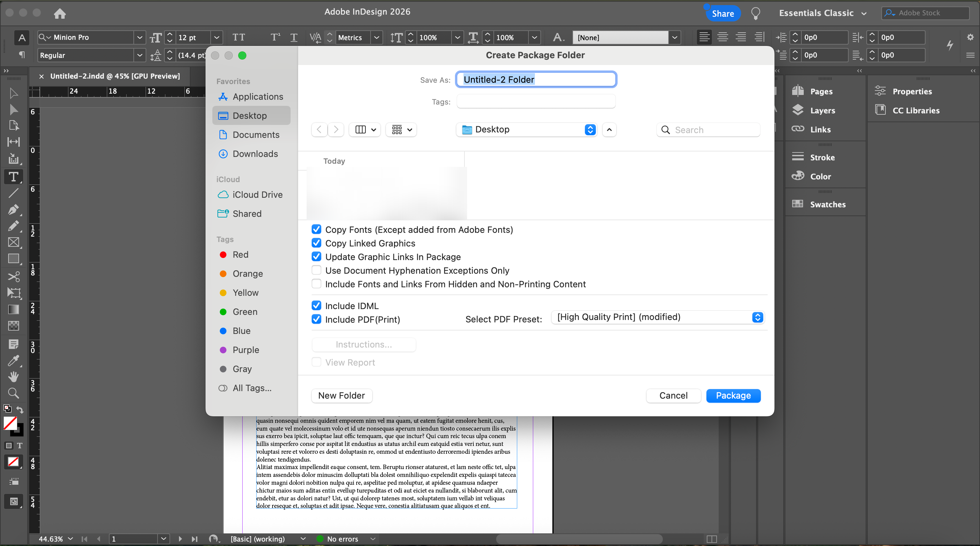Image resolution: width=980 pixels, height=546 pixels.
Task: Select the Type tool in toolbar
Action: 14,177
